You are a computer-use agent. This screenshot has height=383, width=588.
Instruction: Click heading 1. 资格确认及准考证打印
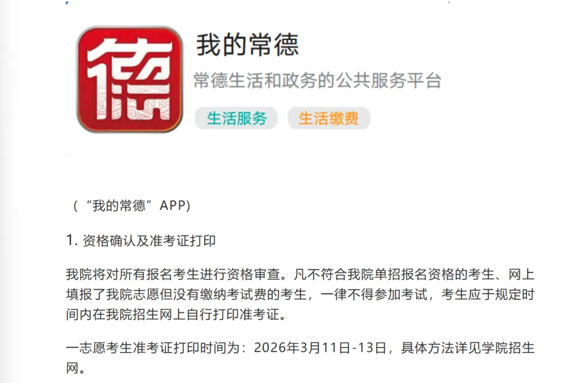(141, 240)
